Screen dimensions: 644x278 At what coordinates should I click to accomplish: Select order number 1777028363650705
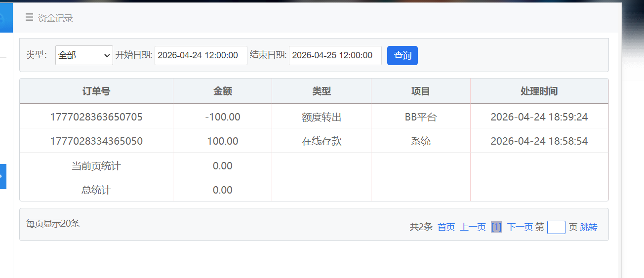click(96, 117)
